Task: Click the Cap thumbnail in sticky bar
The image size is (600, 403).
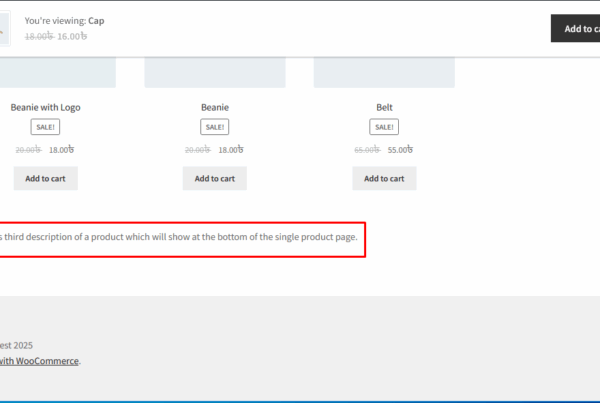Action: [3, 28]
